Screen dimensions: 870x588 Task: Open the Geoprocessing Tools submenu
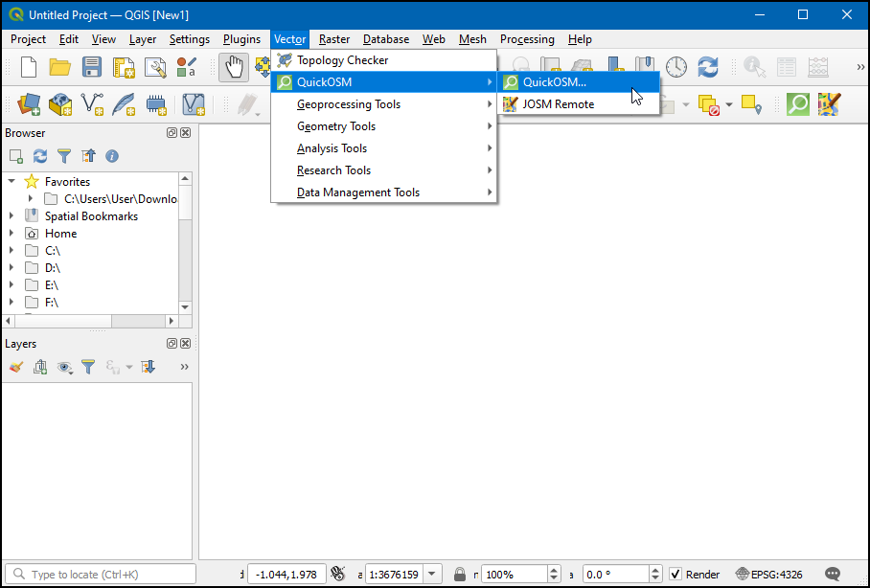[x=349, y=104]
